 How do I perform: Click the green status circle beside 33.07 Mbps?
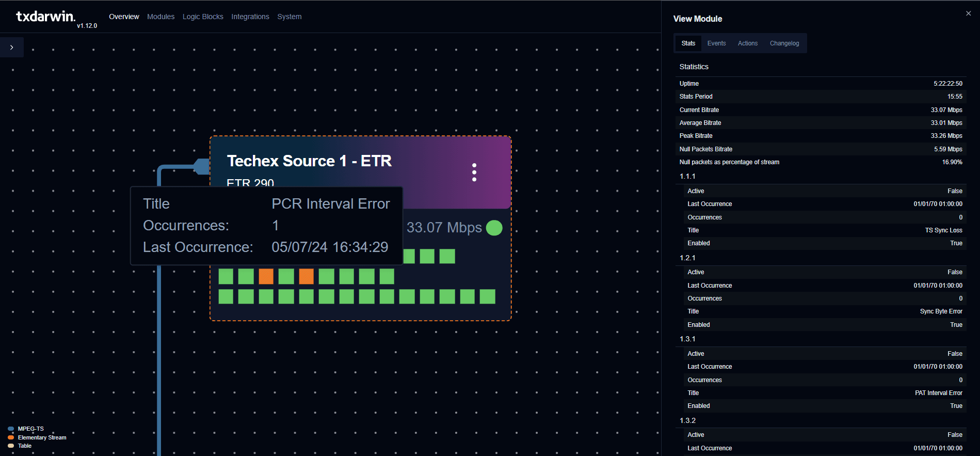tap(494, 228)
